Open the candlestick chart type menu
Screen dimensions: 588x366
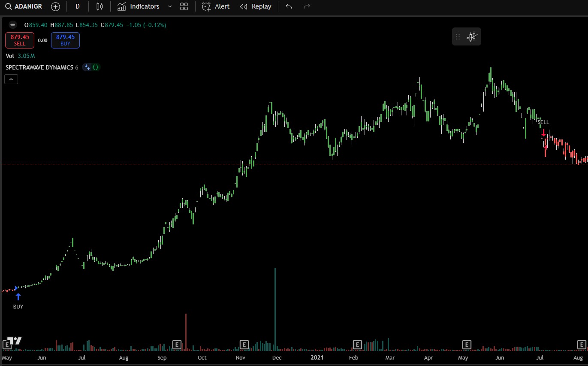click(100, 6)
